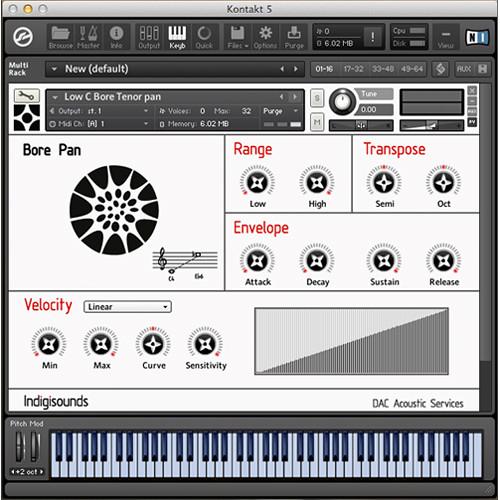Open the Browse folder icon
The width and height of the screenshot is (500, 500).
pyautogui.click(x=60, y=37)
